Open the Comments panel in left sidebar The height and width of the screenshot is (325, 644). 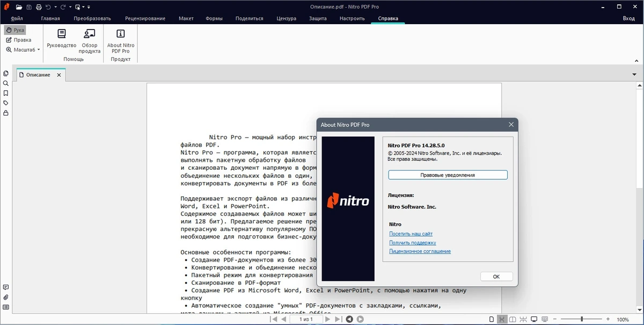click(x=6, y=287)
